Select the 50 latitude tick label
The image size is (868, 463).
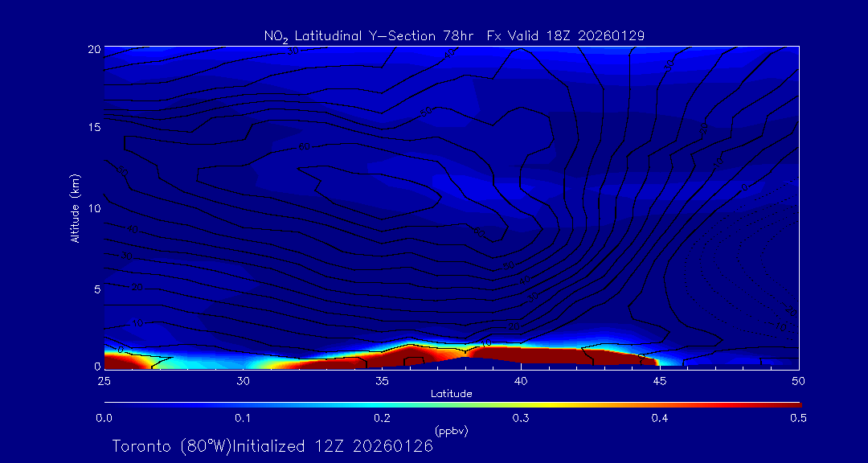point(799,380)
